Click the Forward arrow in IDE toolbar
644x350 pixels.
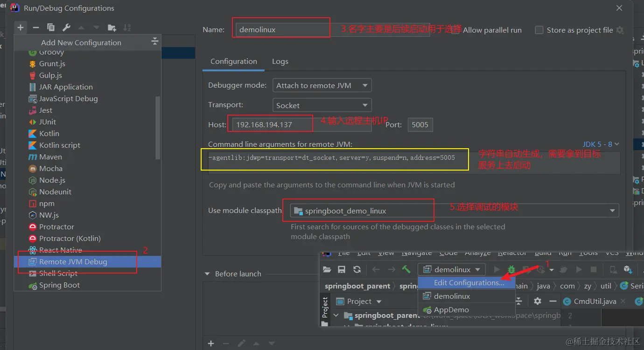tap(392, 269)
